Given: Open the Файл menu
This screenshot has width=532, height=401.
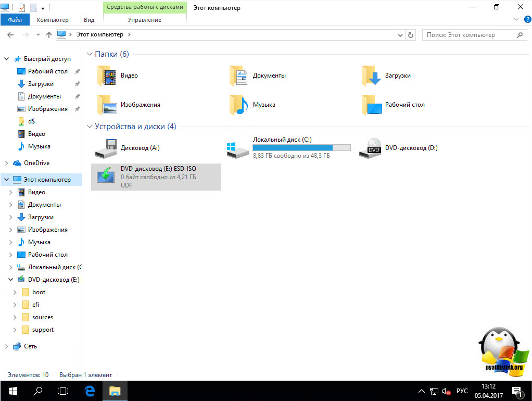Looking at the screenshot, I should pyautogui.click(x=15, y=20).
